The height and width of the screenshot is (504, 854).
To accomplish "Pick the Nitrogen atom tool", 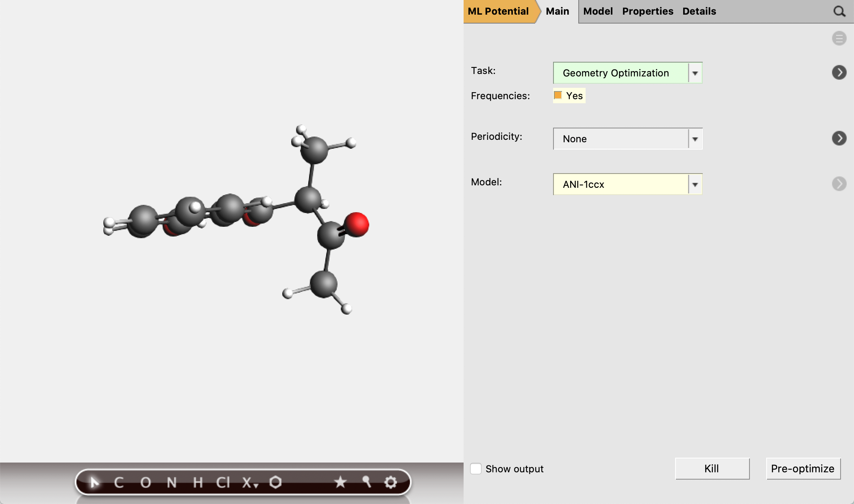I will pos(172,482).
